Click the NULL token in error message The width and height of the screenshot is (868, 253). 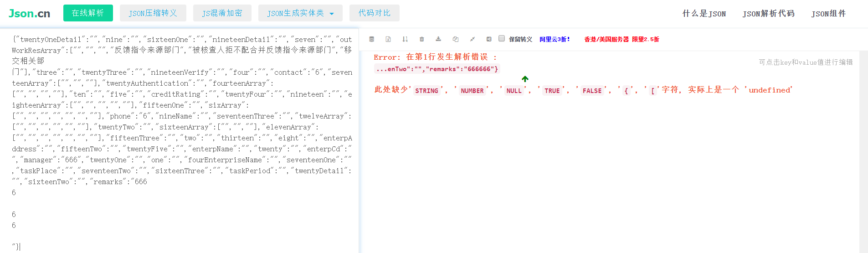(x=514, y=91)
